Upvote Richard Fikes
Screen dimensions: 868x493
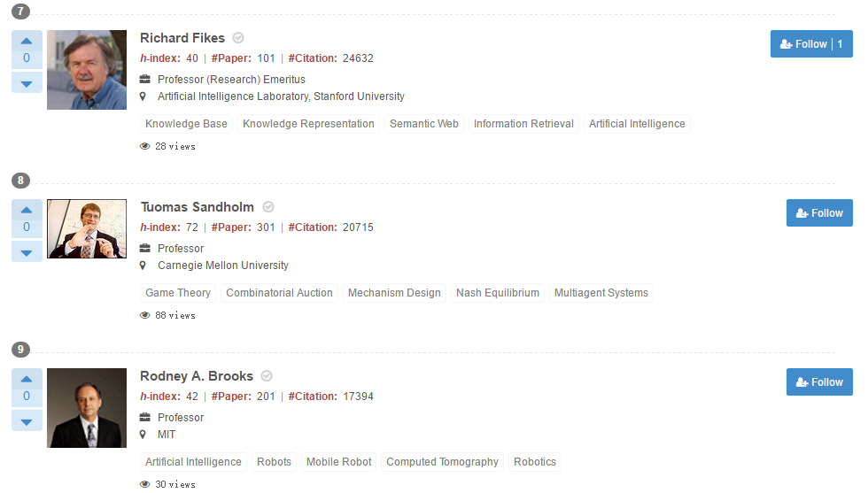tap(27, 41)
